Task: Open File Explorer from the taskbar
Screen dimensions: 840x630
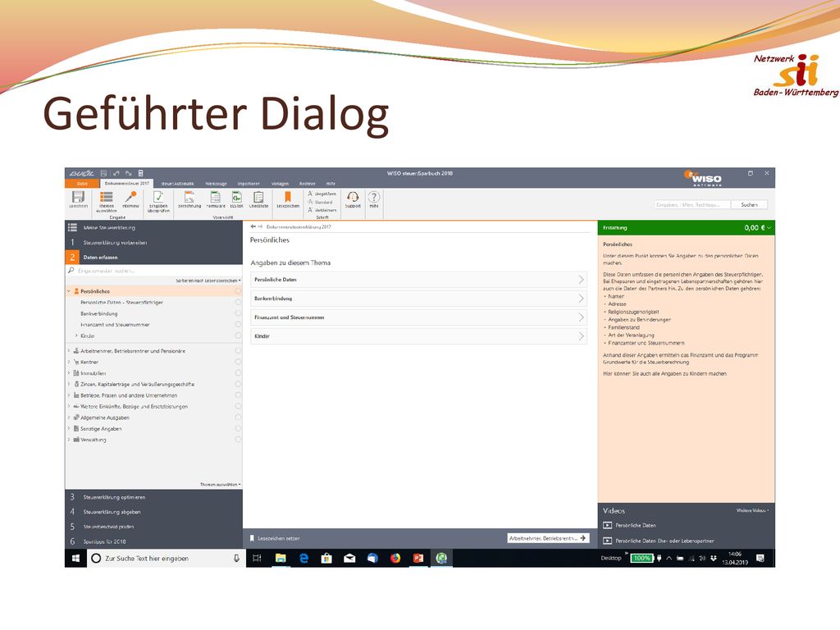Action: click(281, 558)
